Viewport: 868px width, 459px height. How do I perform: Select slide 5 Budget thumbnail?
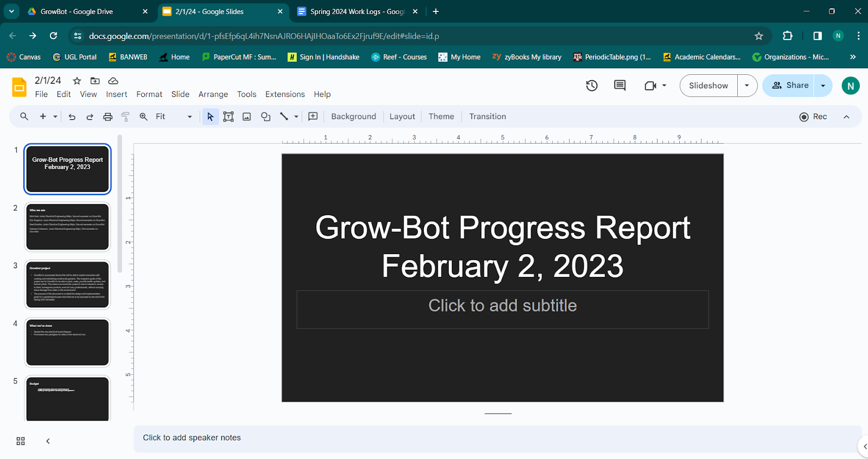(x=67, y=399)
